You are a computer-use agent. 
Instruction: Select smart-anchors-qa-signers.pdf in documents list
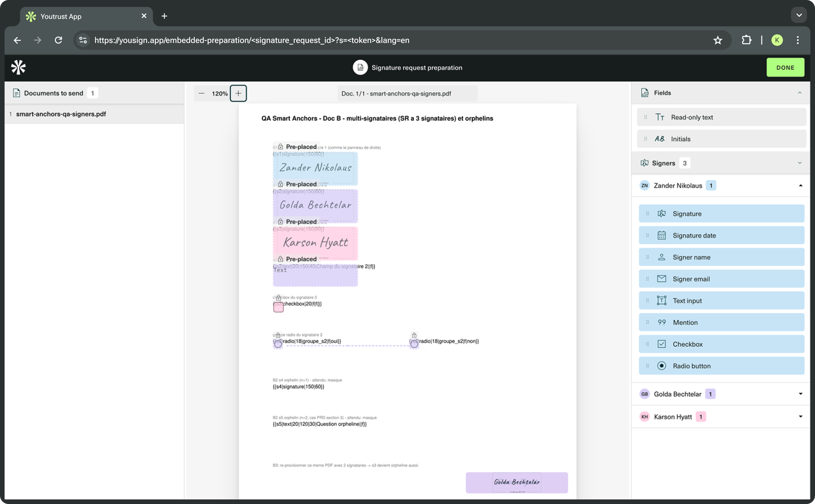coord(94,114)
